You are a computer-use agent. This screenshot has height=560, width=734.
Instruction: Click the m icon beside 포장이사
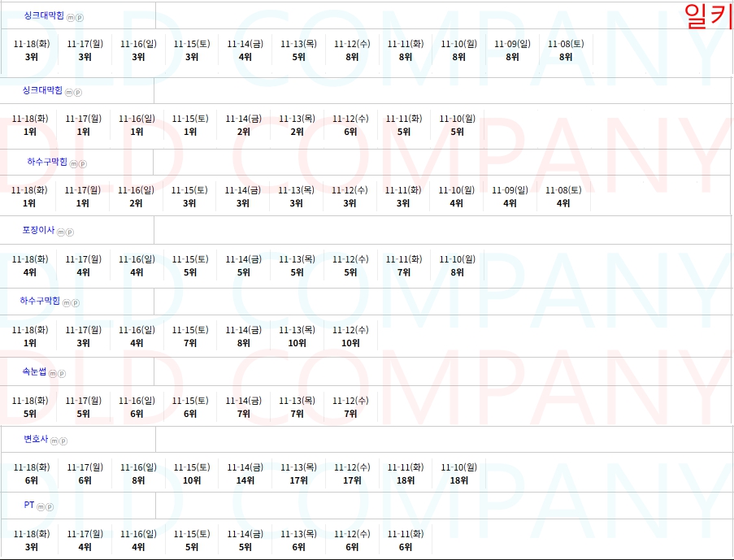61,232
